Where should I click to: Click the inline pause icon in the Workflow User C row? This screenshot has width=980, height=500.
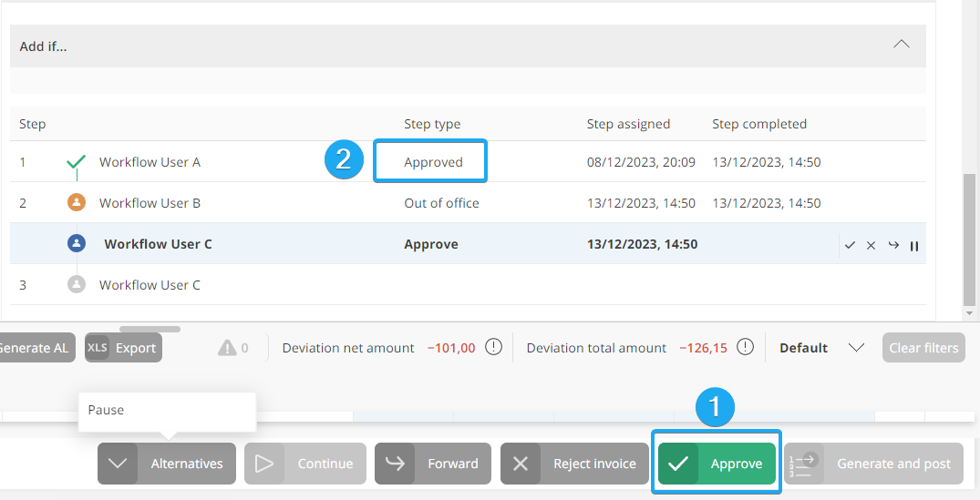tap(913, 245)
